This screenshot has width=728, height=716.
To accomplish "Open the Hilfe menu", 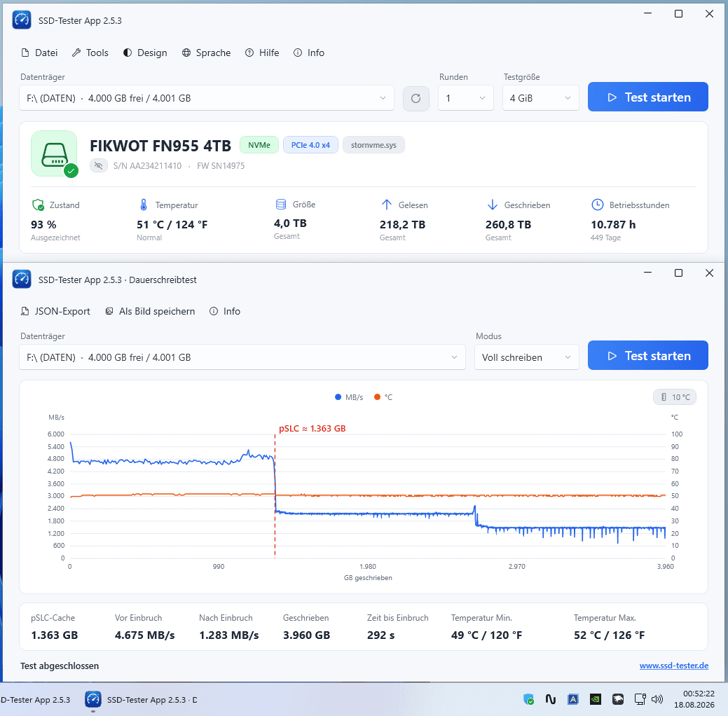I will (x=262, y=53).
